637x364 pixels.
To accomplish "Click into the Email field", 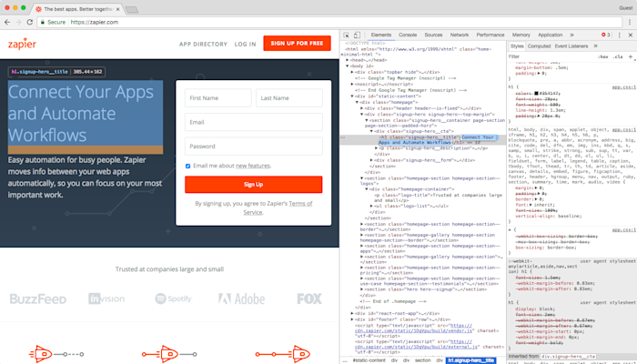I will tap(254, 122).
